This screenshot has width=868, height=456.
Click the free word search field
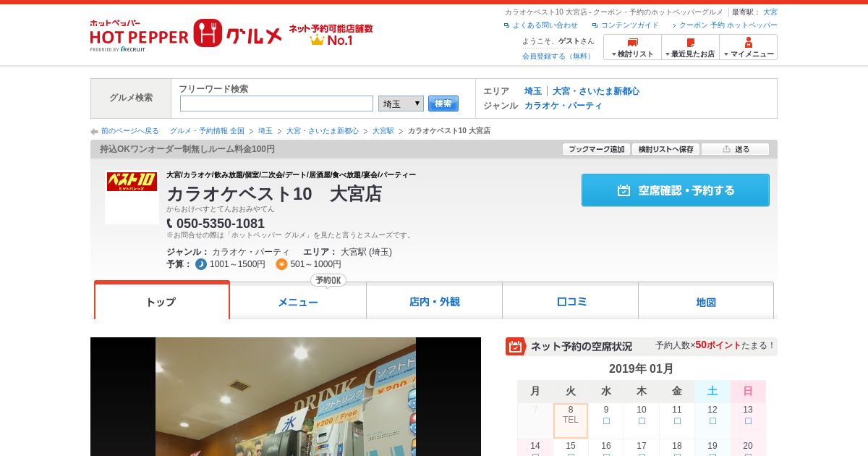276,104
